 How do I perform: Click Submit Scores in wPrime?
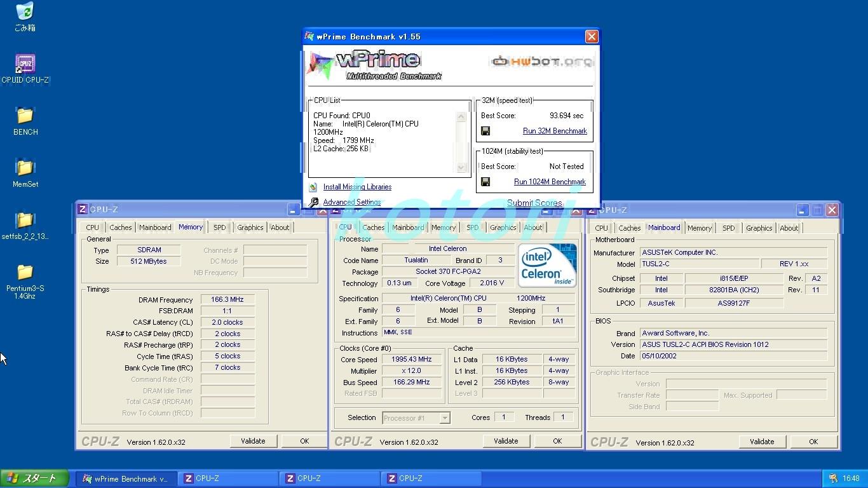click(x=534, y=203)
